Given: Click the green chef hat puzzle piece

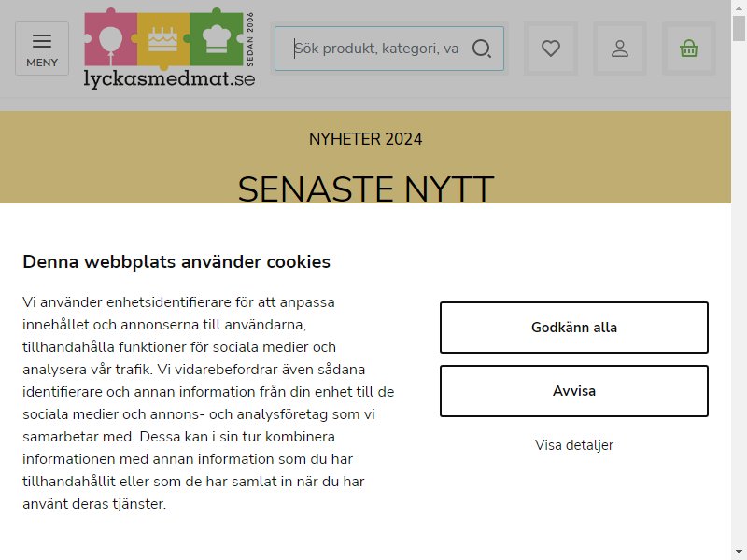Looking at the screenshot, I should (218, 39).
